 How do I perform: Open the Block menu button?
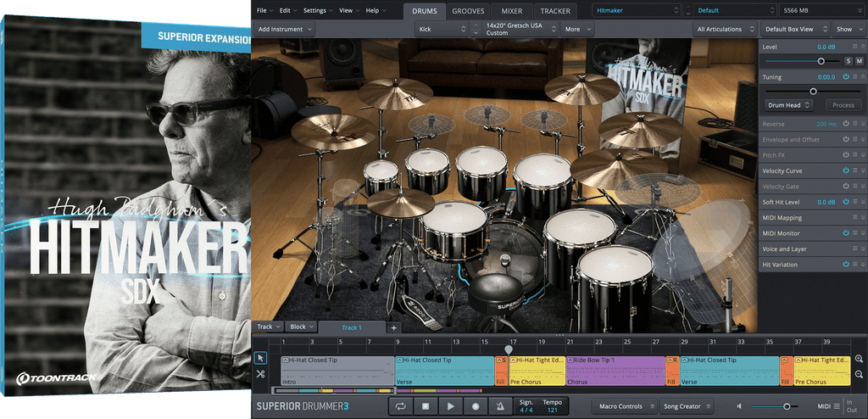pyautogui.click(x=302, y=327)
